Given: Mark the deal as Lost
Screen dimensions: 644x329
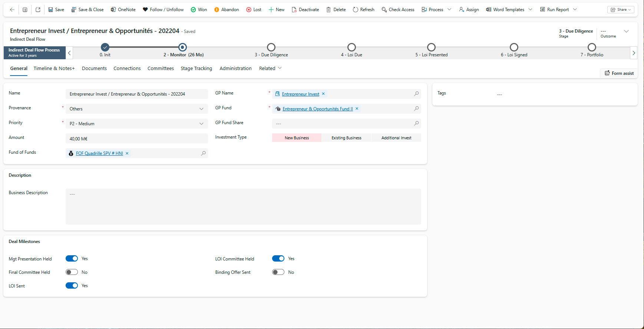Looking at the screenshot, I should tap(254, 10).
